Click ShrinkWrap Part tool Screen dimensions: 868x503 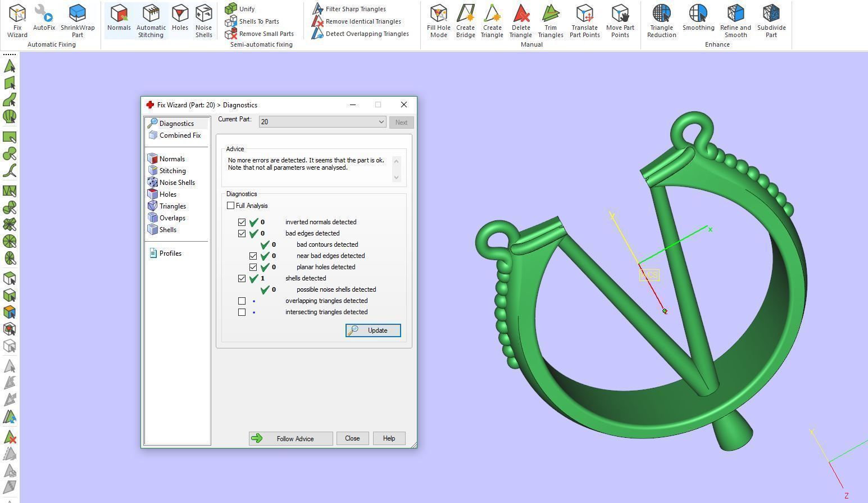click(x=78, y=21)
